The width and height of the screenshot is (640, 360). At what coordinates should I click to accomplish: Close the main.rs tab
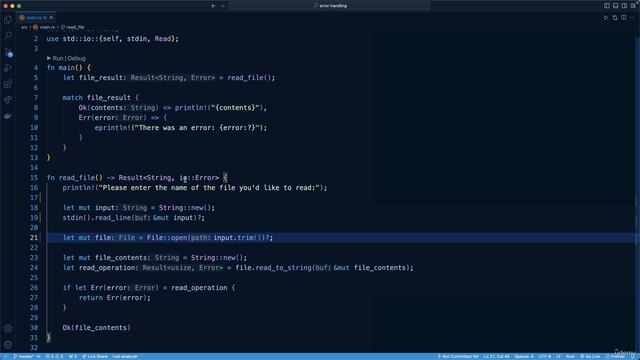(51, 18)
